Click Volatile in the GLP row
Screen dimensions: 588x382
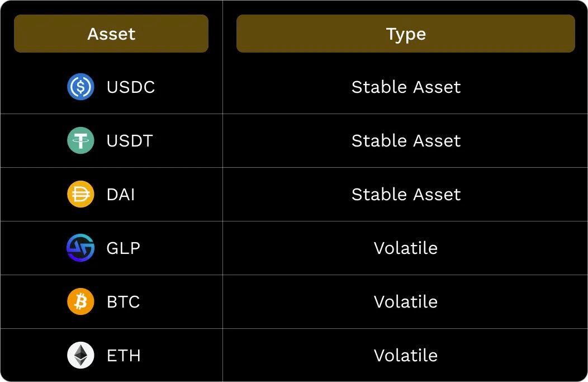406,248
